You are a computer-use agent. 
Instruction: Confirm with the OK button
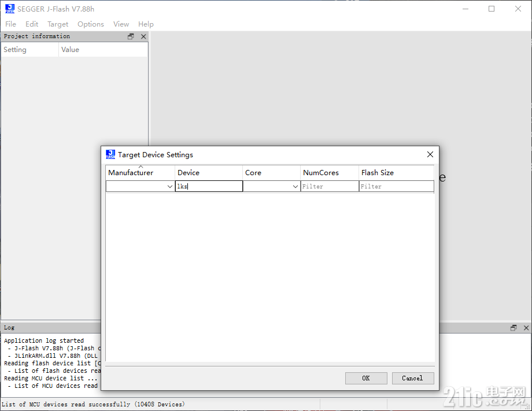(366, 378)
